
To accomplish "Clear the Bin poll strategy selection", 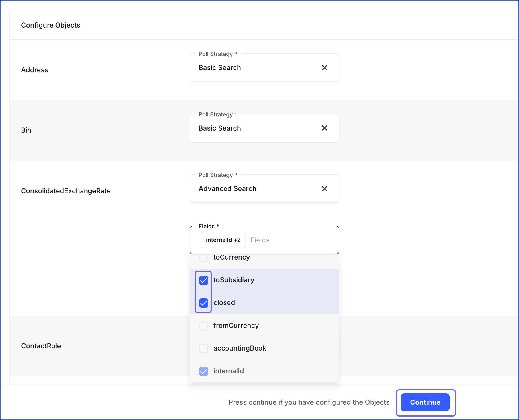I will (x=324, y=128).
